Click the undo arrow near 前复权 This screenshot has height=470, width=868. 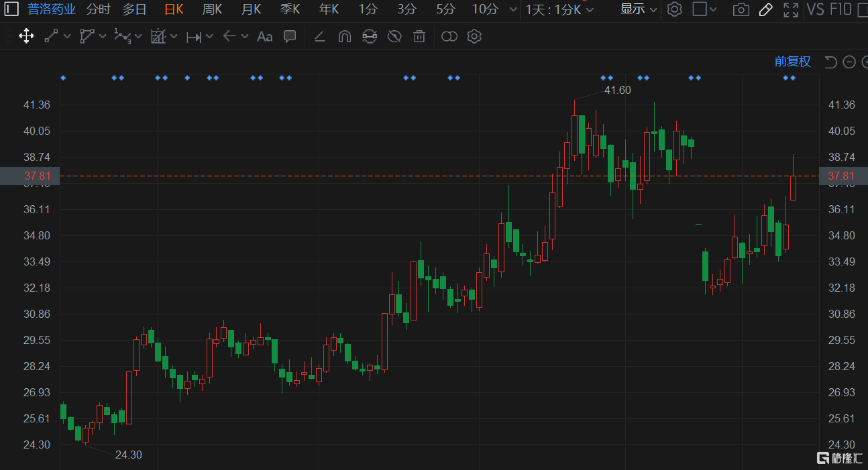point(830,62)
